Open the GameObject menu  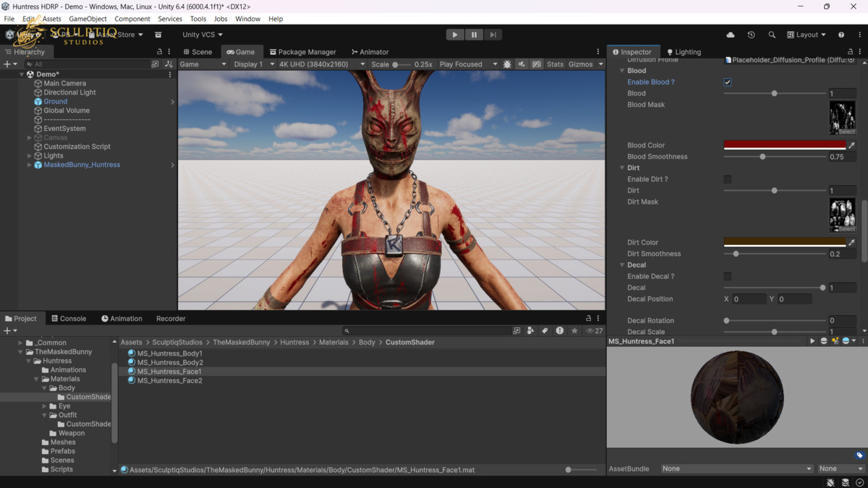click(x=88, y=19)
